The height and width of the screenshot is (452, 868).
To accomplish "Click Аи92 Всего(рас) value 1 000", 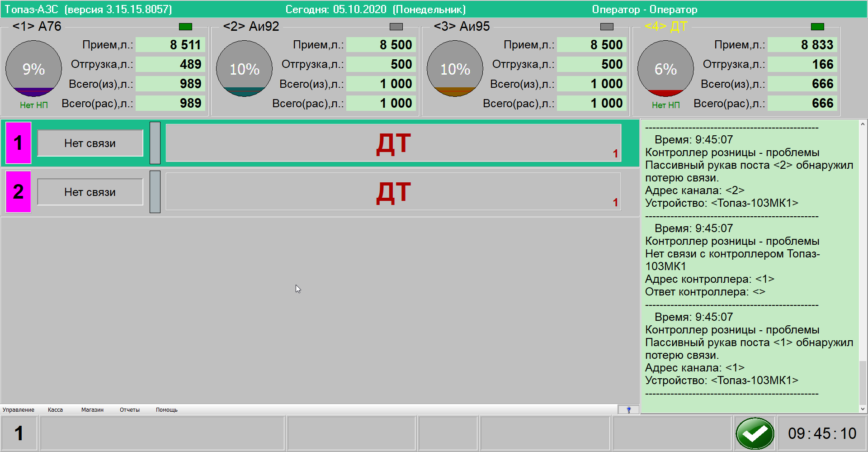I will (381, 103).
